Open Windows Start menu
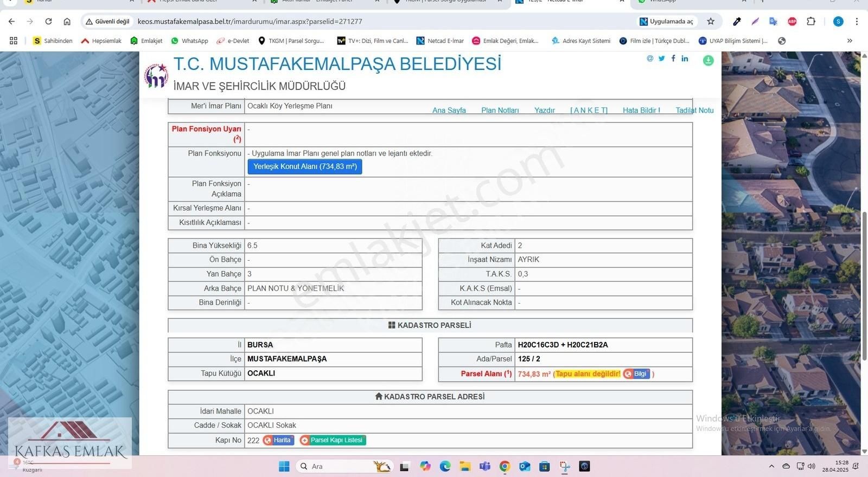This screenshot has width=868, height=477. click(x=284, y=466)
